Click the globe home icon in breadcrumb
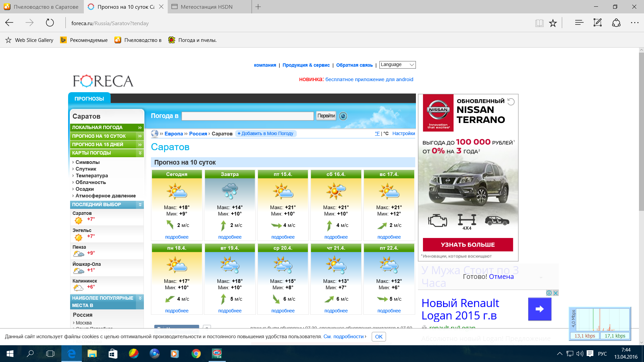Screen dimensions: 644x362 click(155, 133)
